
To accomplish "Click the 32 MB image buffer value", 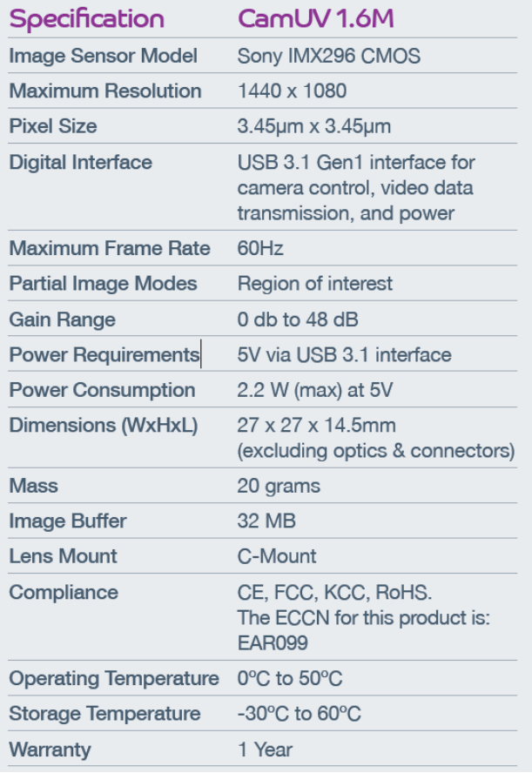I will (x=266, y=521).
